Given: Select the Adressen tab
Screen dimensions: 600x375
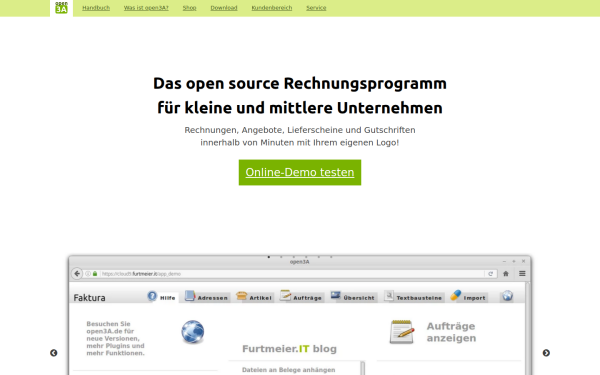Looking at the screenshot, I should [x=206, y=297].
